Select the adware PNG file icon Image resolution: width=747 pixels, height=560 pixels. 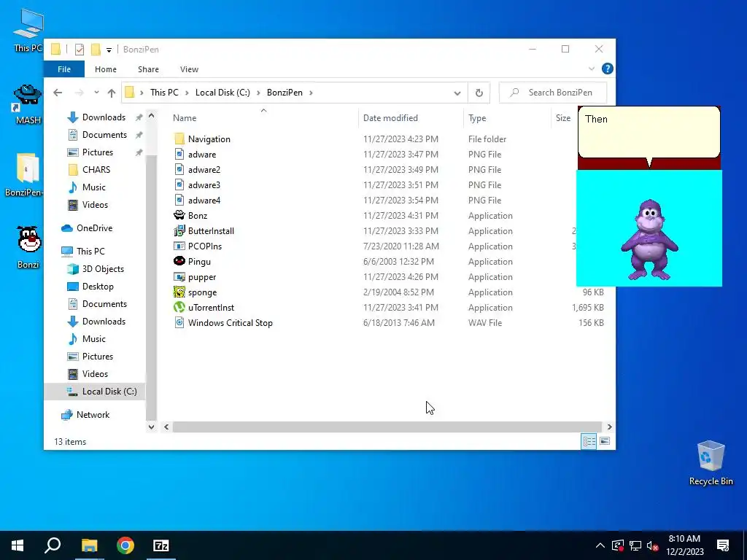click(179, 155)
